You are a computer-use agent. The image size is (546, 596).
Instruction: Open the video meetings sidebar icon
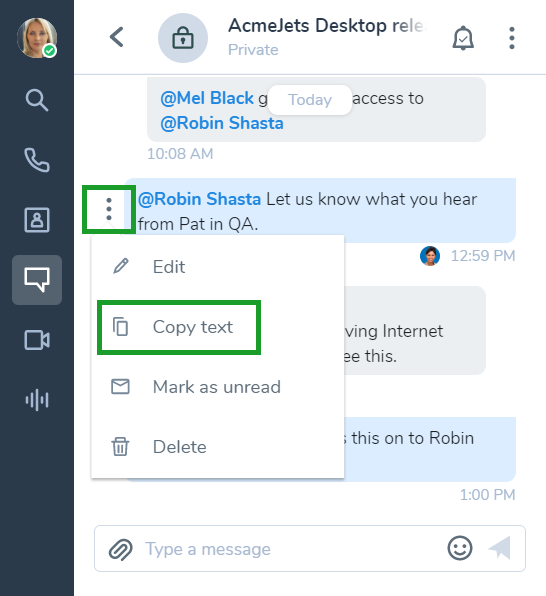pyautogui.click(x=37, y=340)
